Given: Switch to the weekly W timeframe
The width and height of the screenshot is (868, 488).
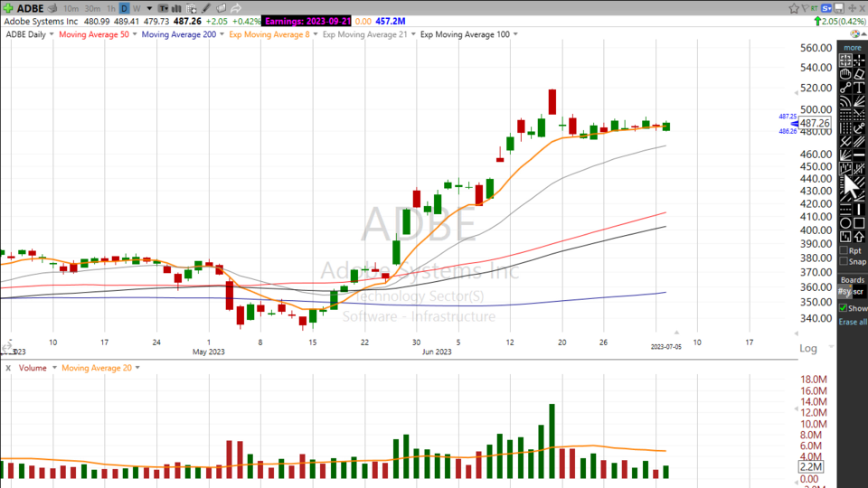Looking at the screenshot, I should (137, 8).
